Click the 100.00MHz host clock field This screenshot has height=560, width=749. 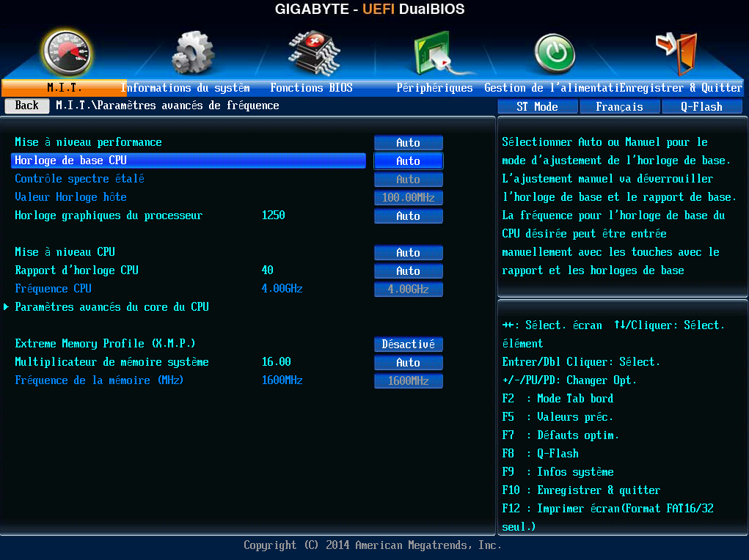[409, 198]
